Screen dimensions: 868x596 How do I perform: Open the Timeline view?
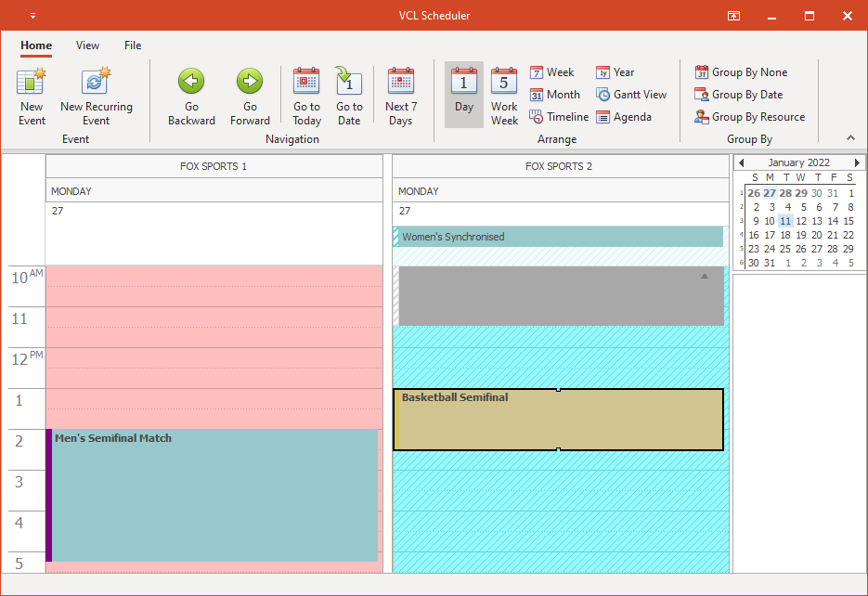(558, 116)
